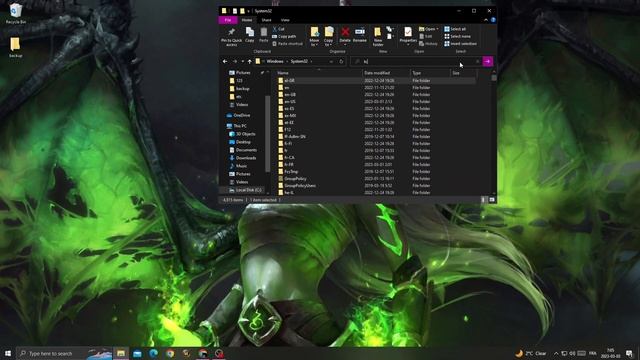Open the File tab
The image size is (640, 360).
228,20
